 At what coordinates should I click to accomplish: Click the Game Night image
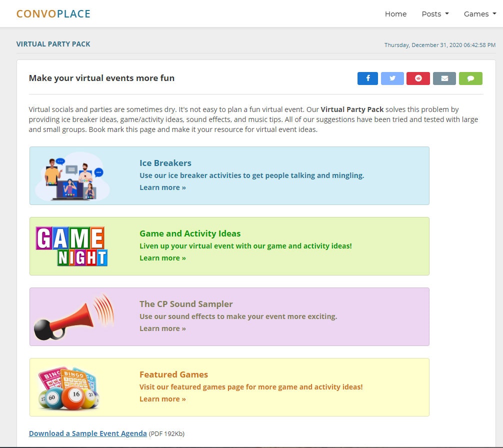(72, 245)
